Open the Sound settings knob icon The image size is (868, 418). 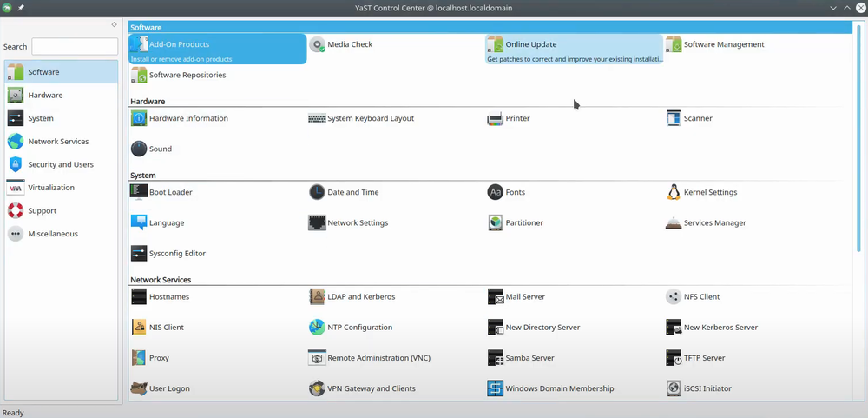click(139, 149)
